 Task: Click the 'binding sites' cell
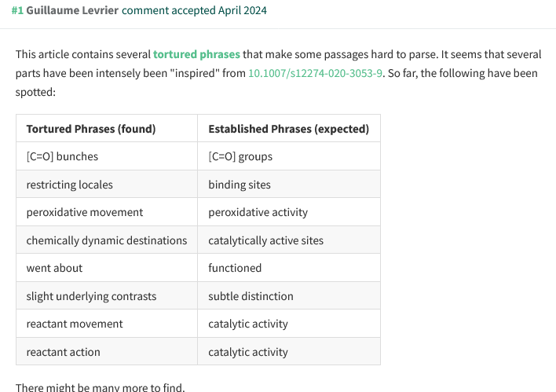pyautogui.click(x=240, y=185)
